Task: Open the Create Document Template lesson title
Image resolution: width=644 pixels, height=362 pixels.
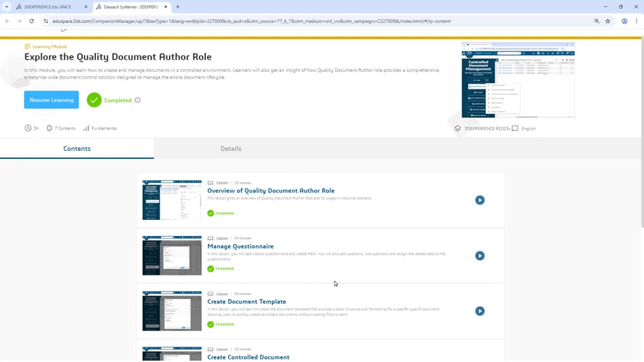Action: (x=246, y=302)
